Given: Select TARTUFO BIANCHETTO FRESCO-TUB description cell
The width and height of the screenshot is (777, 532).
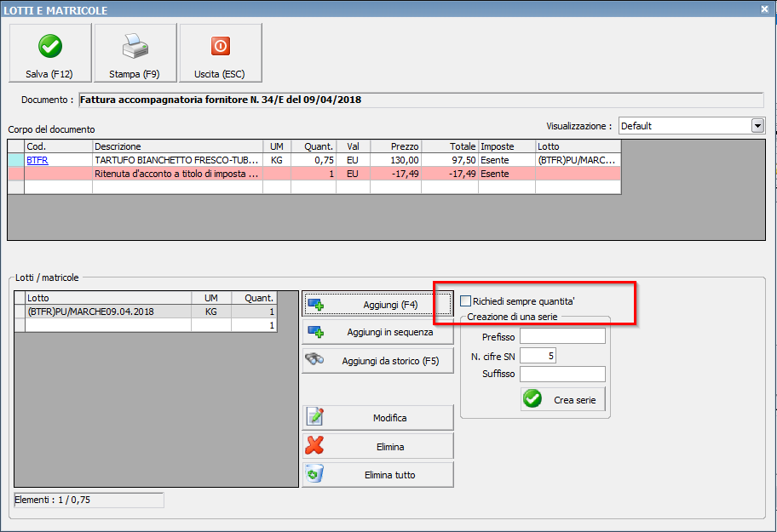Looking at the screenshot, I should pos(177,160).
